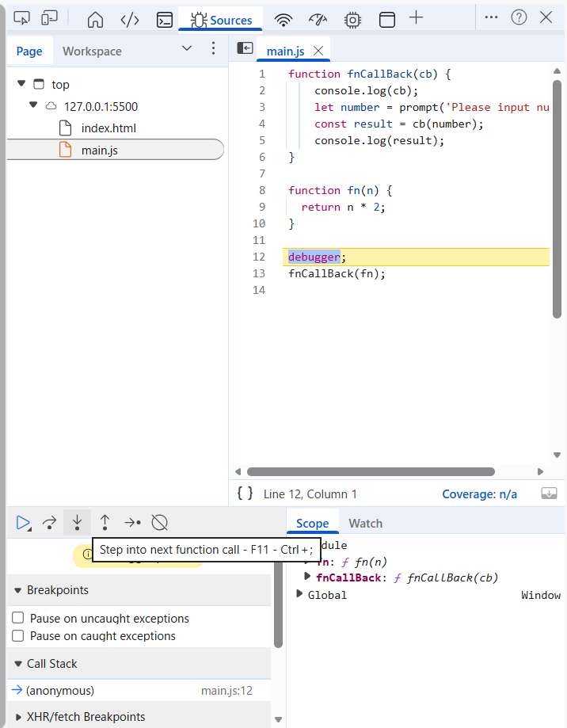Toggle device emulation icon
The width and height of the screenshot is (567, 728).
[49, 18]
